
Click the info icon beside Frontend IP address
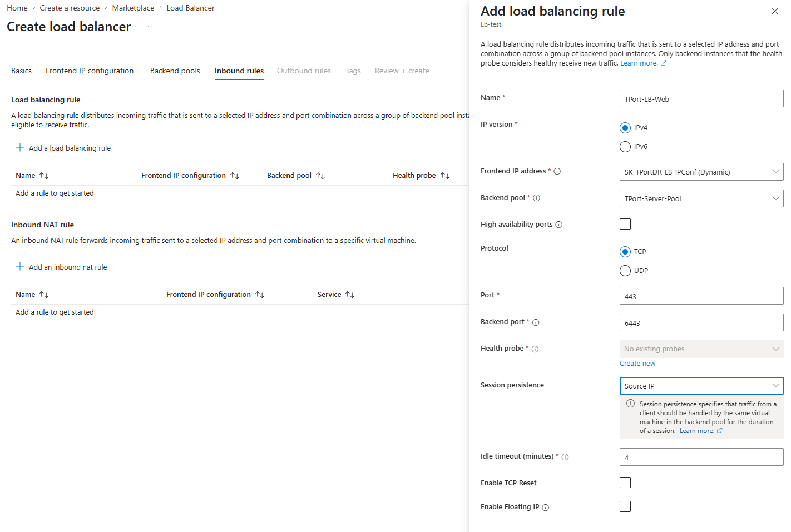tap(557, 171)
